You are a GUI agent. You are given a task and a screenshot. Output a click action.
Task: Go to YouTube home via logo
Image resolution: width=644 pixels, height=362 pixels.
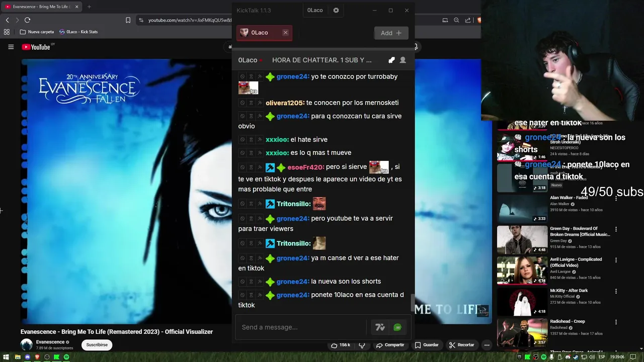(x=36, y=47)
